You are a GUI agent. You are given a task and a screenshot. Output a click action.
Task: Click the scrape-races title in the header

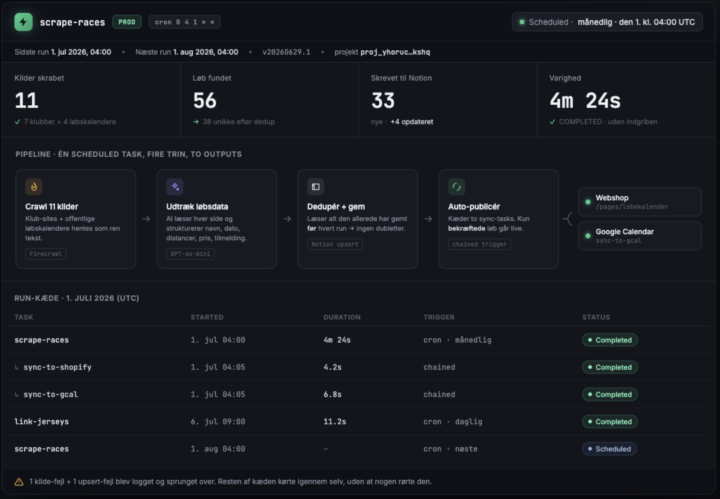(x=73, y=22)
